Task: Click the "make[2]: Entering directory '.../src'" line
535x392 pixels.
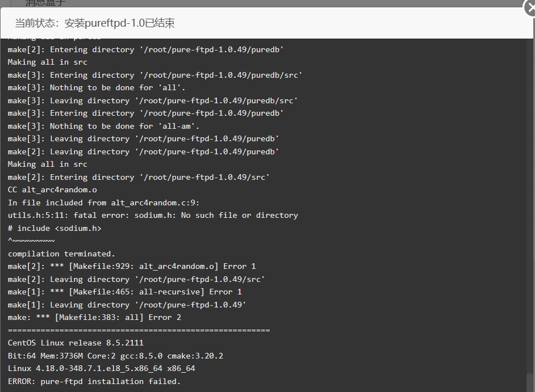Action: tap(139, 177)
